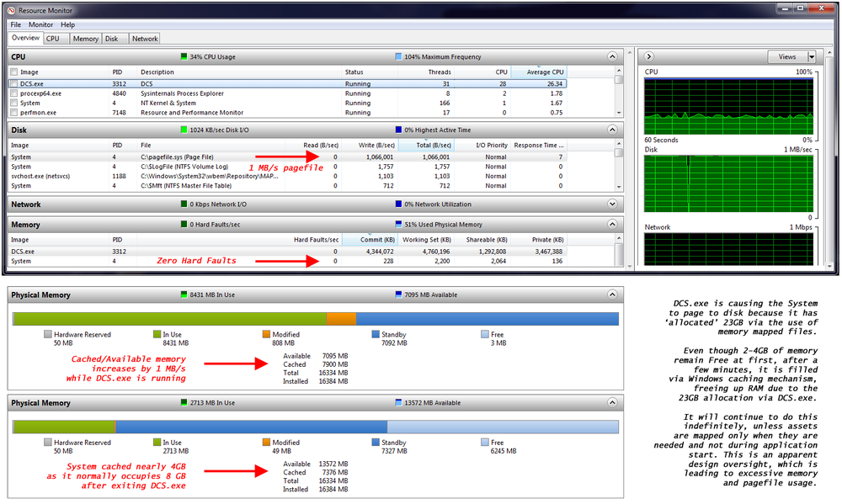
Task: Click the blue Network Utilization indicator square
Action: tap(398, 204)
